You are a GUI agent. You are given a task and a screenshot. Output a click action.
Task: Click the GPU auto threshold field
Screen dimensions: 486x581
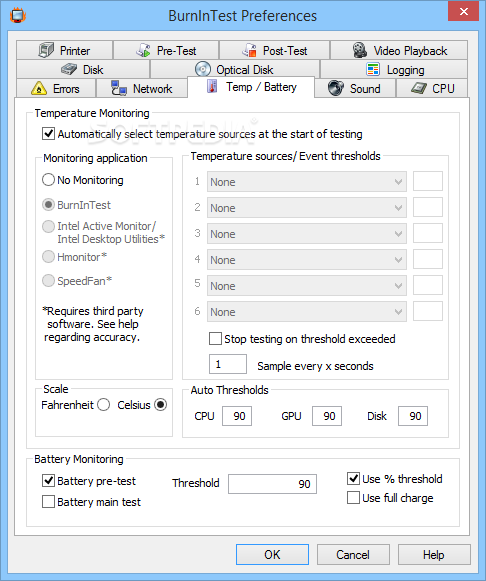327,416
